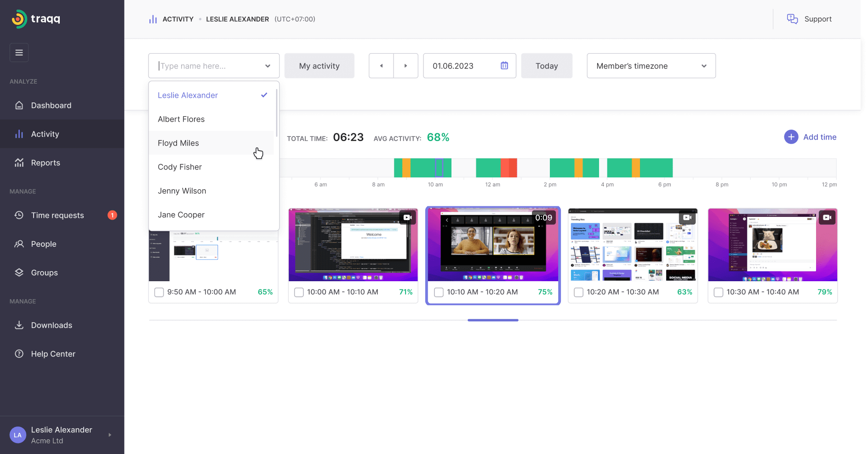The width and height of the screenshot is (868, 454).
Task: Click the hamburger menu icon in sidebar
Action: pos(19,52)
